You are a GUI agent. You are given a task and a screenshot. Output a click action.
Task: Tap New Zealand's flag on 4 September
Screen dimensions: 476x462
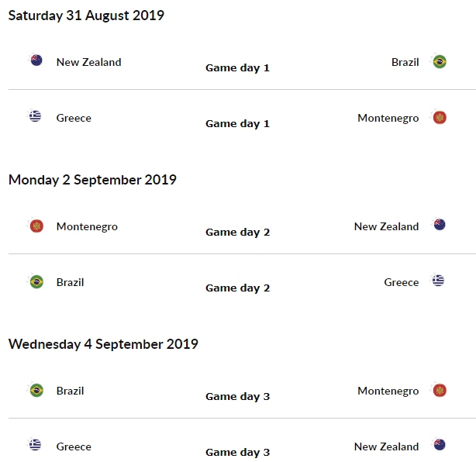(440, 446)
